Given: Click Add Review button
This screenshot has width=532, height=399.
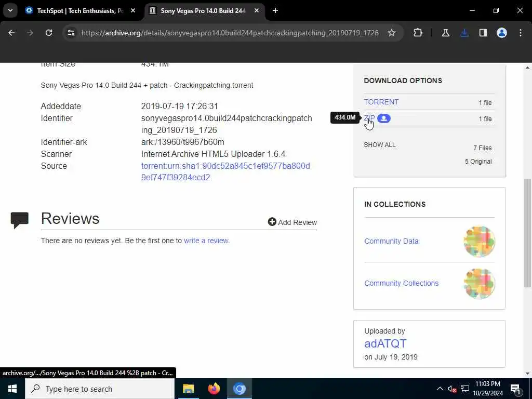Looking at the screenshot, I should (292, 222).
